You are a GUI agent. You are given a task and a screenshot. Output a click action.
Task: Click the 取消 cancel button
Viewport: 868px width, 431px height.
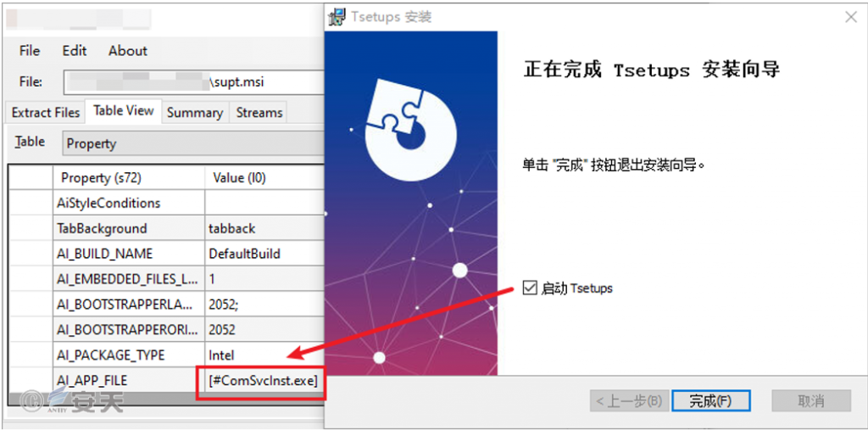pyautogui.click(x=811, y=400)
